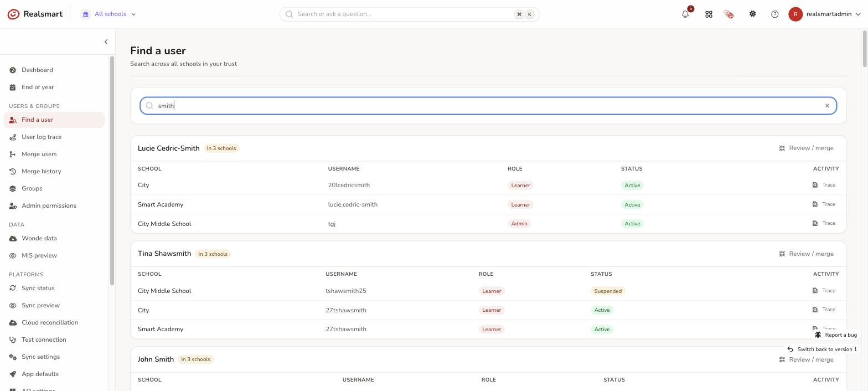Open Sync status page
868x391 pixels.
pos(54,288)
